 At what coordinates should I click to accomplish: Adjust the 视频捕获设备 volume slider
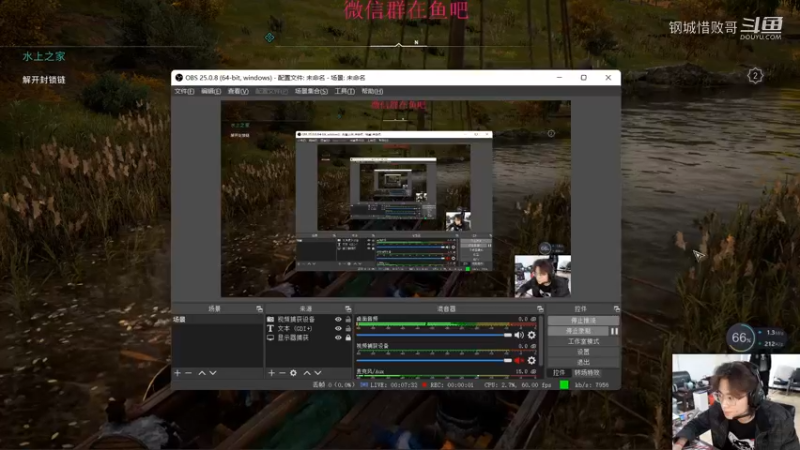pyautogui.click(x=434, y=361)
